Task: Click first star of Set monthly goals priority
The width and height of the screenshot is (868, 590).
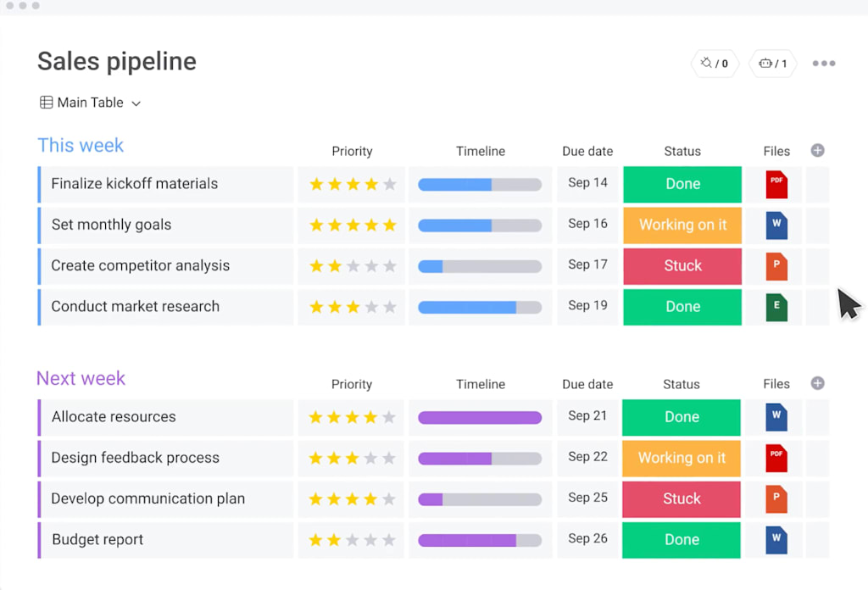Action: click(x=317, y=225)
